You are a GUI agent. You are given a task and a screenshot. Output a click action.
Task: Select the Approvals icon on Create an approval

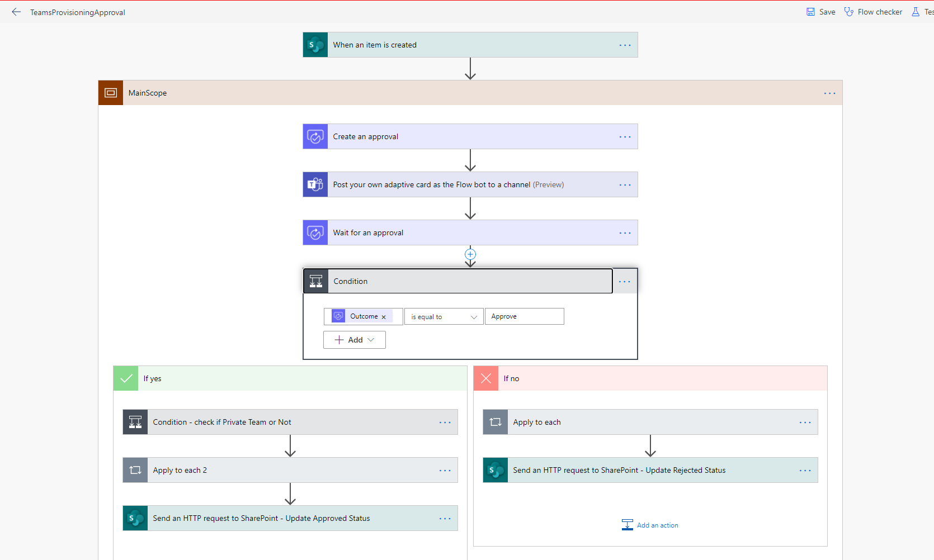click(x=315, y=136)
